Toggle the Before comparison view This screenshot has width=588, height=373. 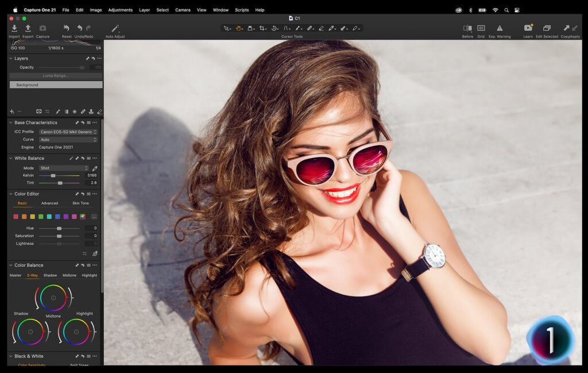click(467, 28)
